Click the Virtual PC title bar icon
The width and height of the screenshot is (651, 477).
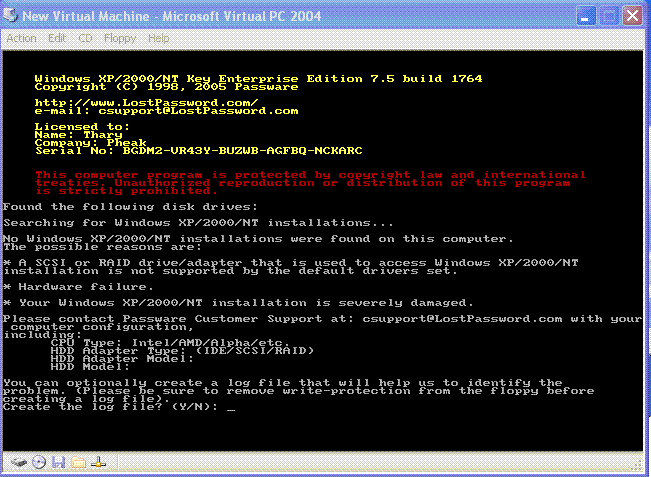tap(10, 15)
